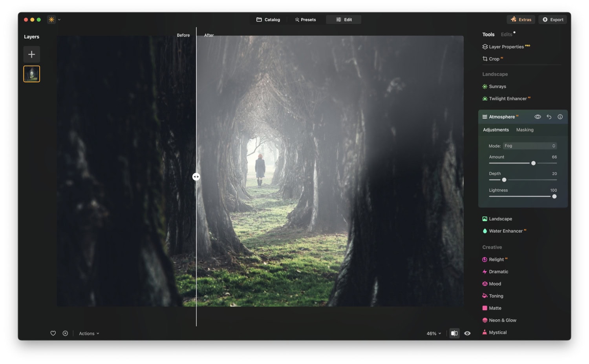
Task: Toggle Atmosphere effect visibility with the eye icon
Action: coord(538,116)
